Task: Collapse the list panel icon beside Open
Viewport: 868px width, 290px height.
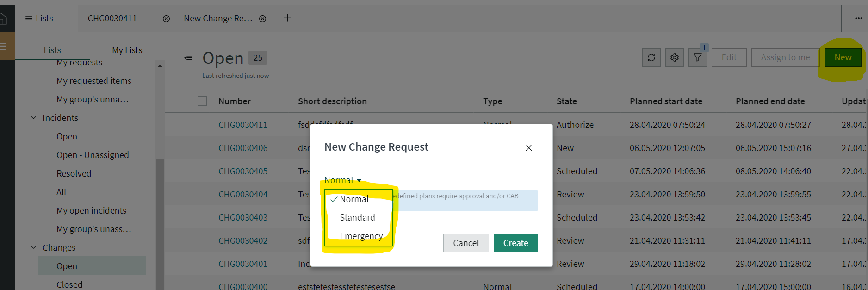Action: (188, 58)
